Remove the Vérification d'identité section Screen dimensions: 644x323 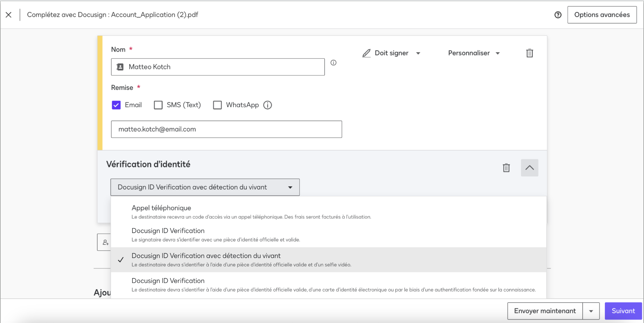pyautogui.click(x=506, y=168)
